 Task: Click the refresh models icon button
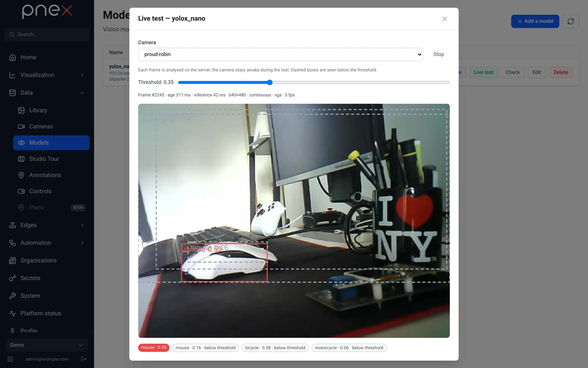571,21
